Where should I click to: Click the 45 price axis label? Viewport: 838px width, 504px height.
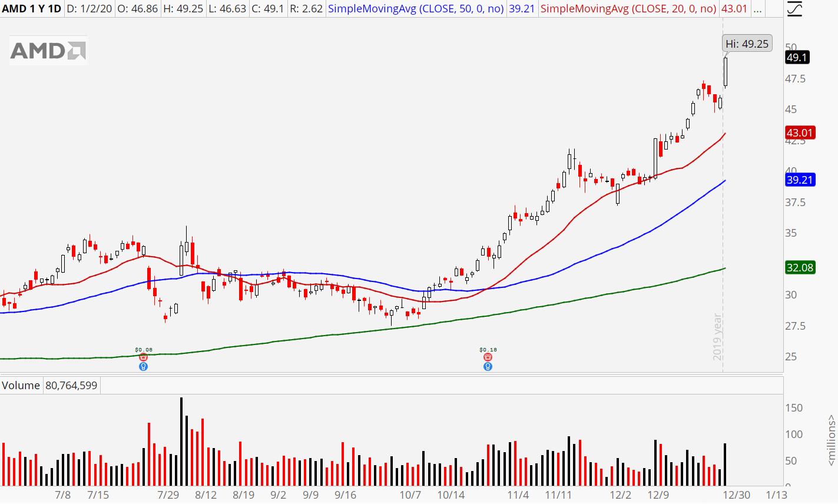(x=791, y=110)
